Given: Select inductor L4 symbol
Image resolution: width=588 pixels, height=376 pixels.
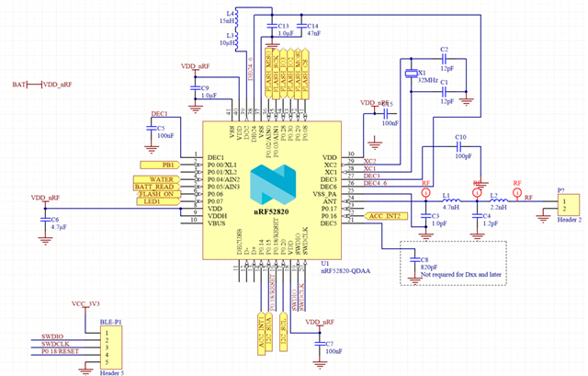Looking at the screenshot, I should [237, 17].
